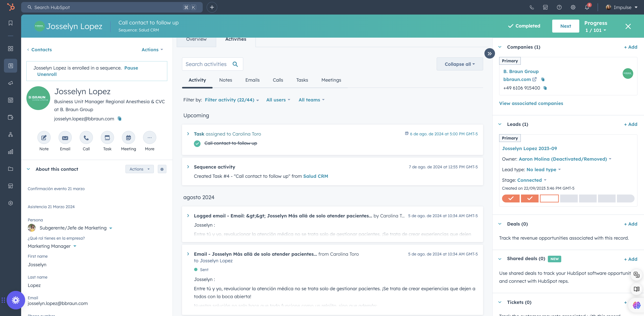Copy the bbraun.com domain
644x316 pixels.
click(x=543, y=79)
